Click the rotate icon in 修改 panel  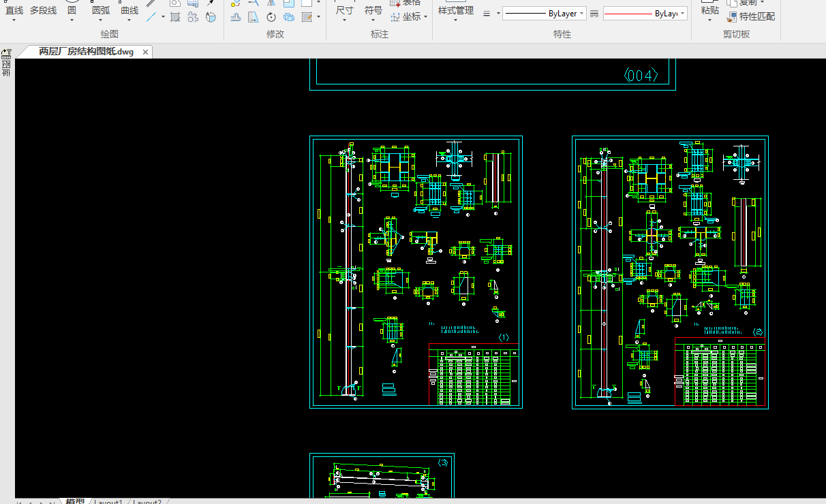click(271, 17)
